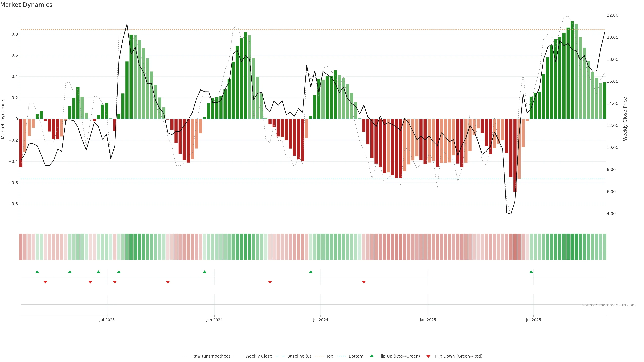
Task: Click the Jul 2025 x-axis label
Action: (533, 320)
